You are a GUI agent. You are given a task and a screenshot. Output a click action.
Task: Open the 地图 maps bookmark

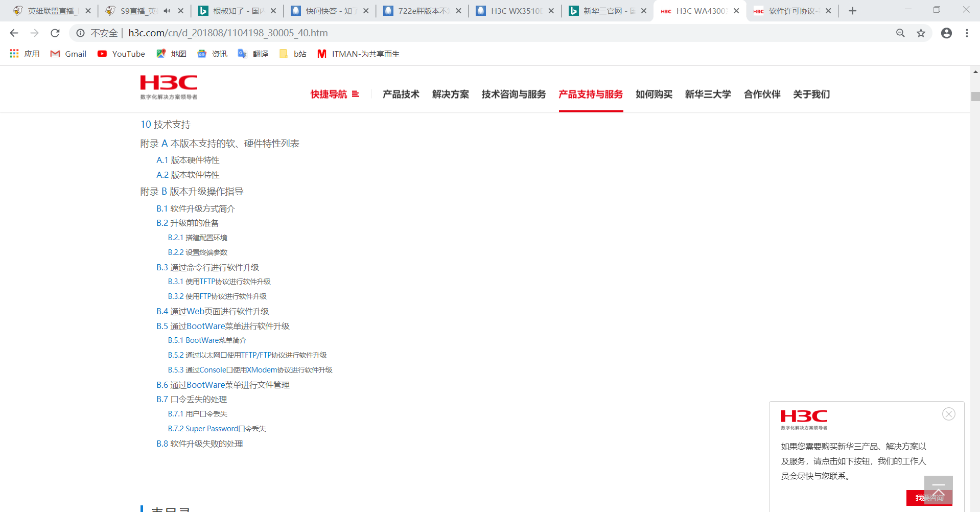coord(171,54)
